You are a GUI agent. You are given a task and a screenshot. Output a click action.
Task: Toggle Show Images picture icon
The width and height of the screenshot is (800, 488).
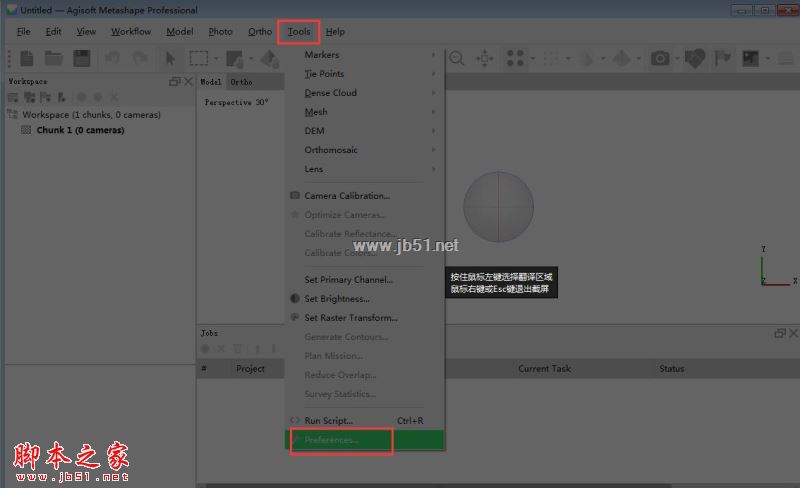[x=751, y=58]
